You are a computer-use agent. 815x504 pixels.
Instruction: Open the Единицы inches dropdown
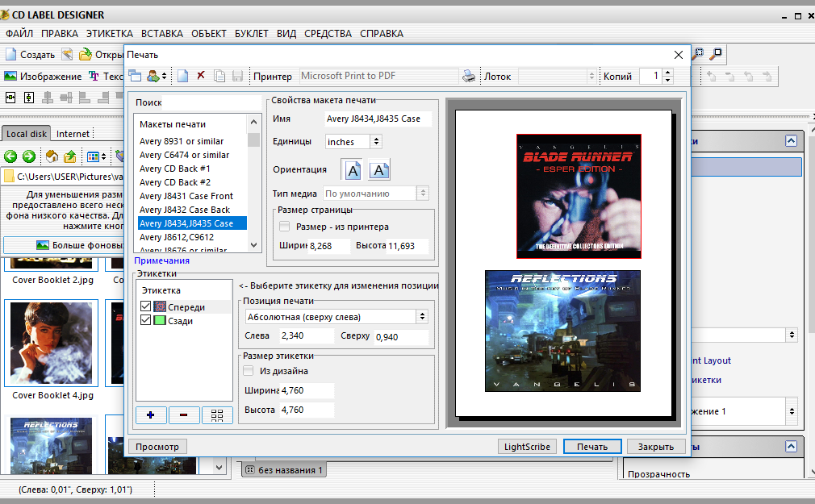(x=376, y=141)
